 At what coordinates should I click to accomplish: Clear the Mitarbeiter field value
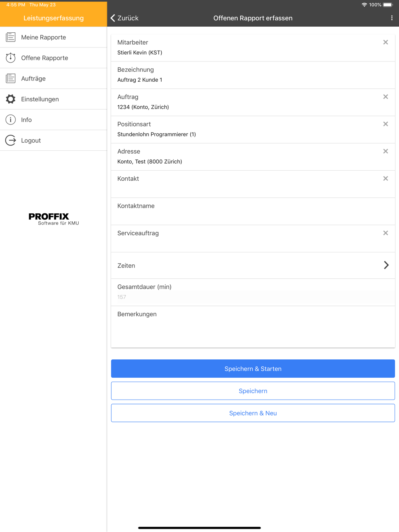point(385,42)
